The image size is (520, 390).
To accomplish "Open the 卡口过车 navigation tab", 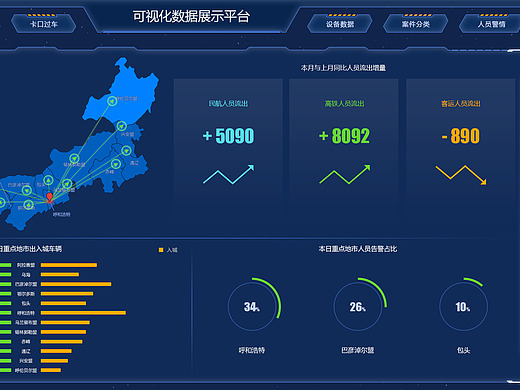I will (44, 24).
